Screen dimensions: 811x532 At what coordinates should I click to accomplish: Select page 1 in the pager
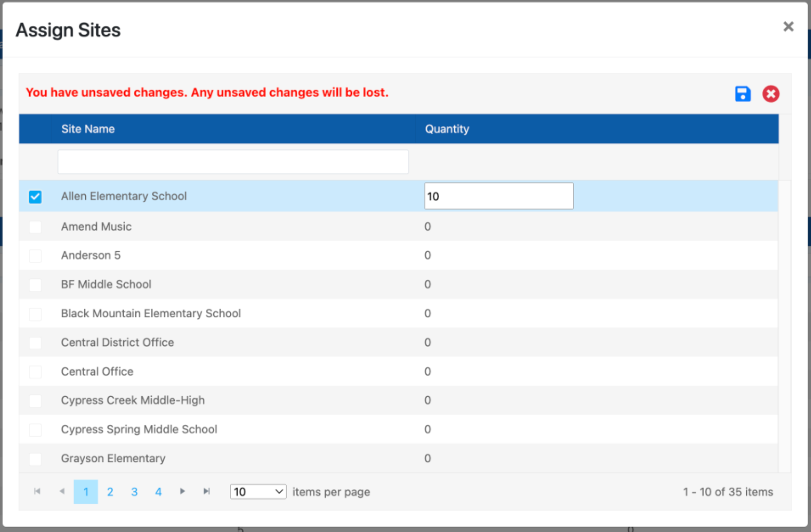[x=86, y=492]
